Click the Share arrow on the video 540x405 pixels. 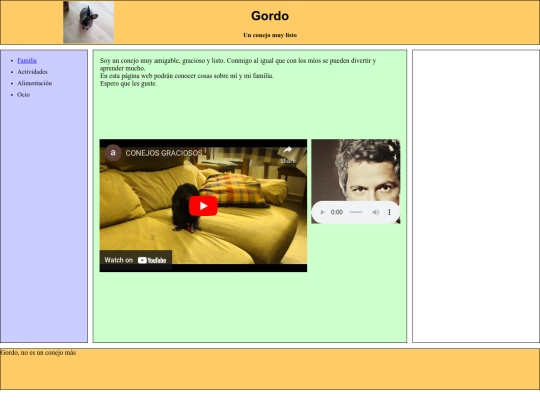(288, 154)
